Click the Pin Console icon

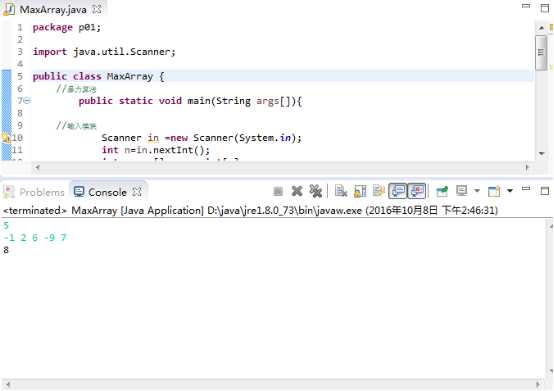tap(442, 191)
